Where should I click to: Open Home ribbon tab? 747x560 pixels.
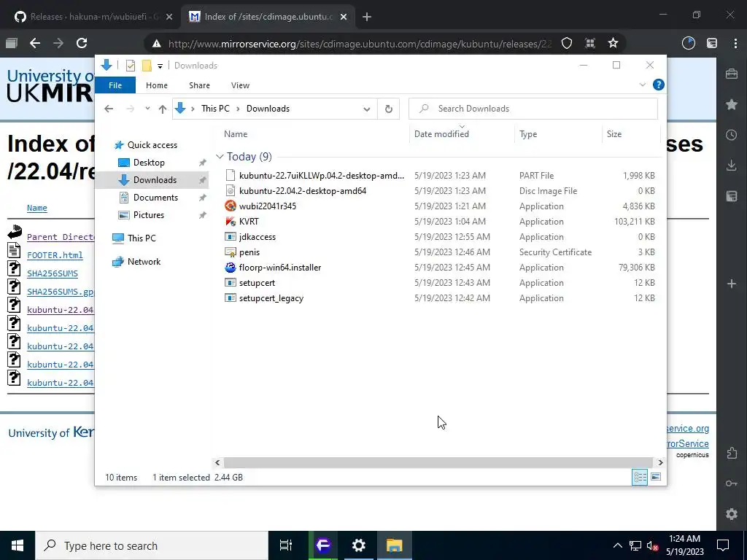[x=157, y=85]
